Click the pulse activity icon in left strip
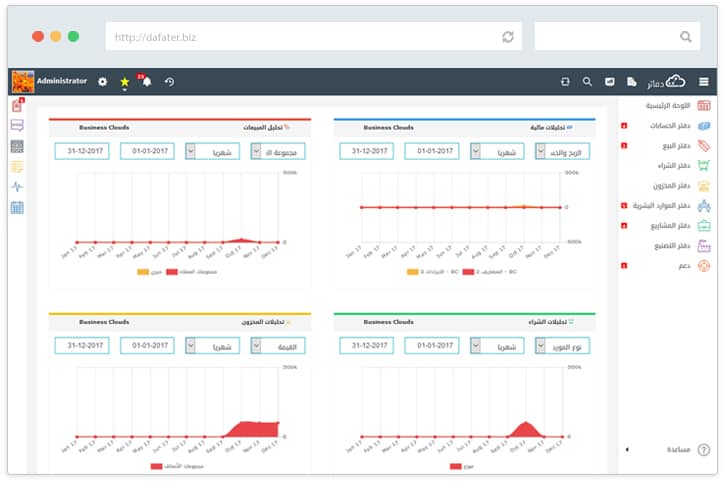Screen dimensions: 725x485 tap(17, 187)
